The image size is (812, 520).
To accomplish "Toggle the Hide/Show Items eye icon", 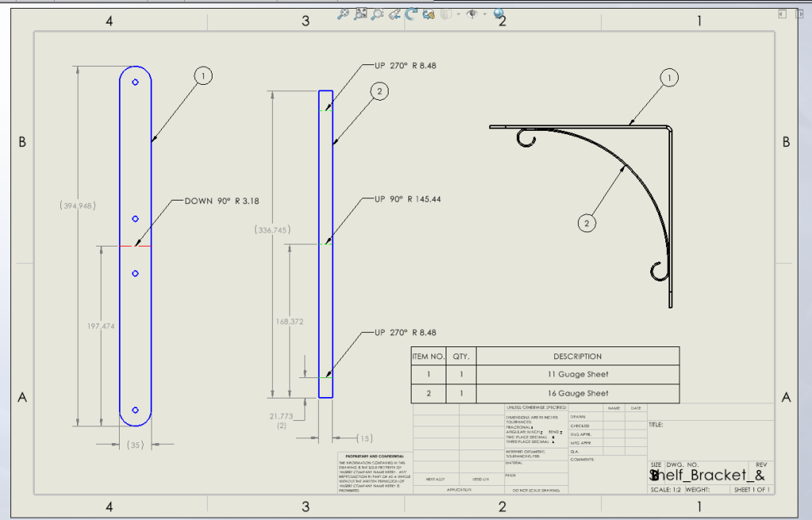I will tap(473, 13).
